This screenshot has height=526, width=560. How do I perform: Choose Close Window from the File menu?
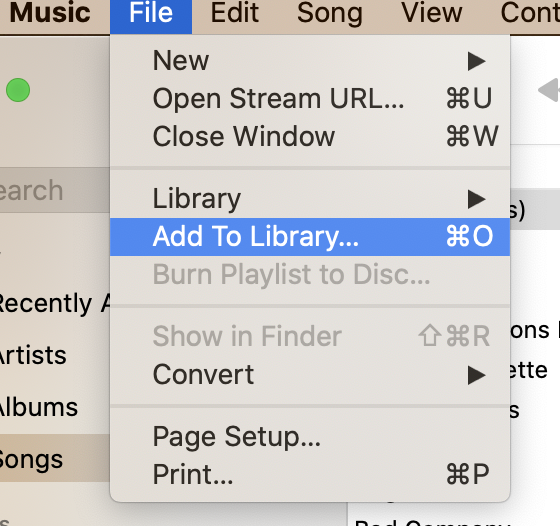310,136
